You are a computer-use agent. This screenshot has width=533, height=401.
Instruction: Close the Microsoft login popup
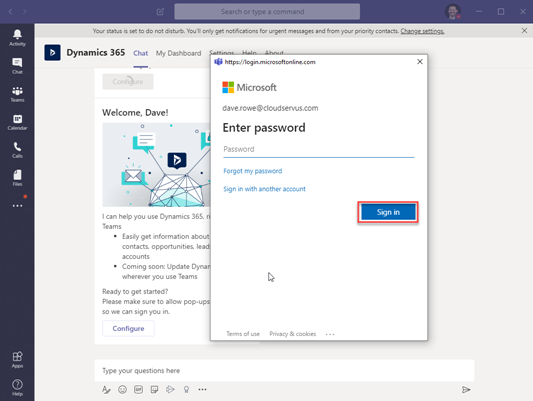[420, 62]
